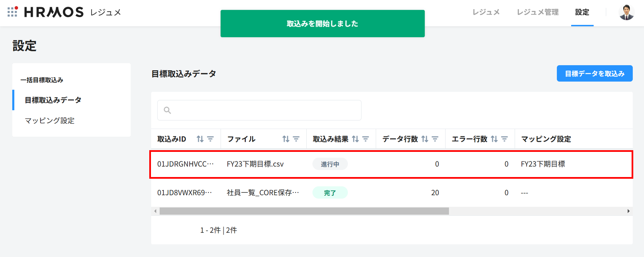
Task: Click the search input field
Action: point(259,110)
